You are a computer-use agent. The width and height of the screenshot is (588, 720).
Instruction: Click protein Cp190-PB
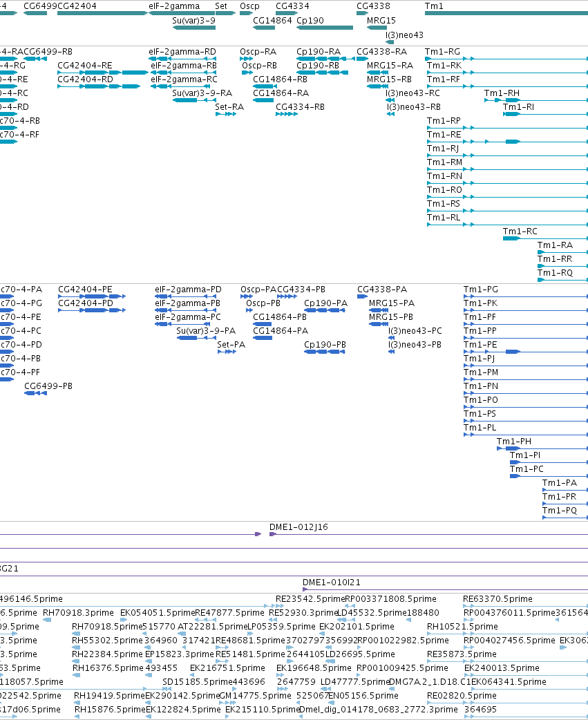(x=325, y=344)
